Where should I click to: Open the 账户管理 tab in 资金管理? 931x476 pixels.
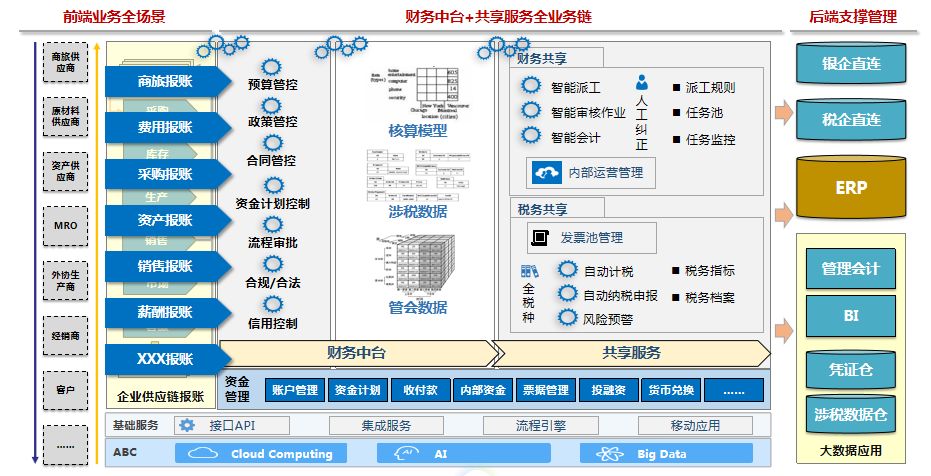coord(294,390)
